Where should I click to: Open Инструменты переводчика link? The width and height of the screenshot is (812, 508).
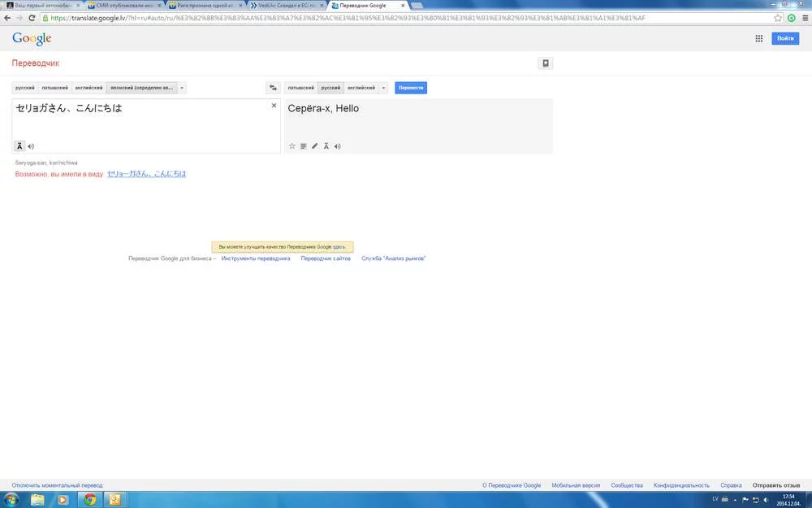(256, 258)
